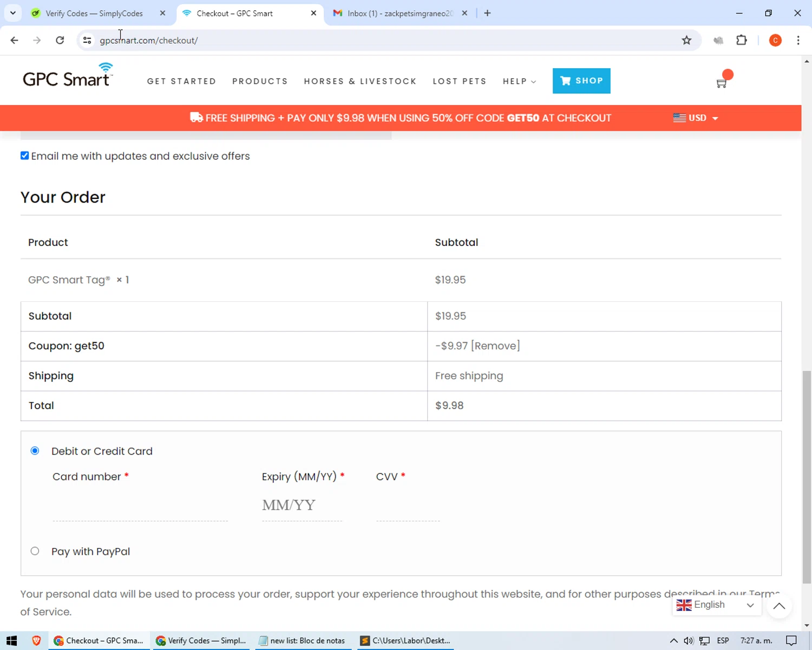Image resolution: width=812 pixels, height=650 pixels.
Task: Open the Windows notification center
Action: coord(791,641)
